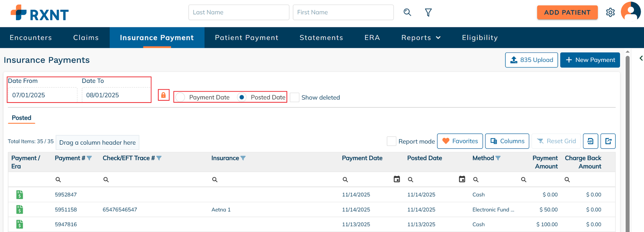Click the orange date lock icon
The height and width of the screenshot is (232, 644).
[164, 95]
